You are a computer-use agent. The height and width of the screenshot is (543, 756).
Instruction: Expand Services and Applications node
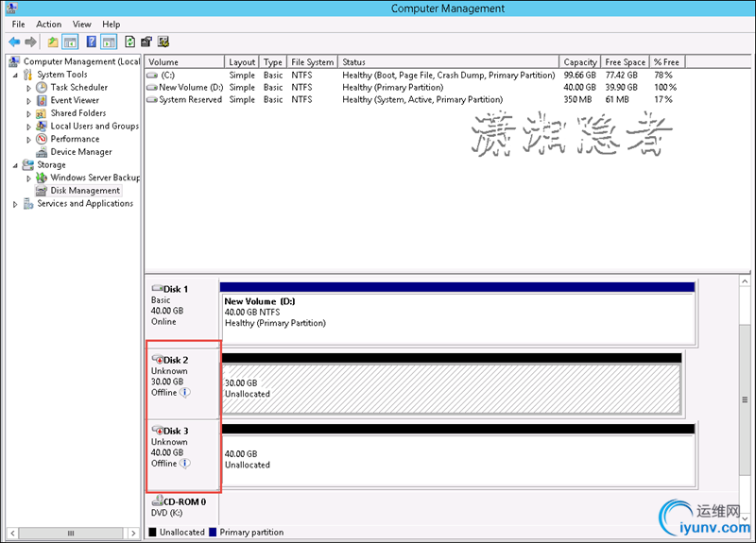[x=16, y=204]
